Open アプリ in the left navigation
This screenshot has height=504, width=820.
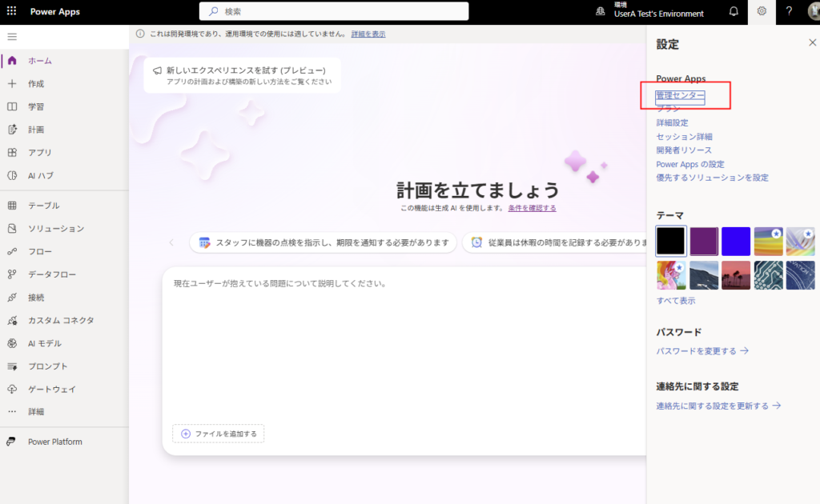(x=40, y=153)
